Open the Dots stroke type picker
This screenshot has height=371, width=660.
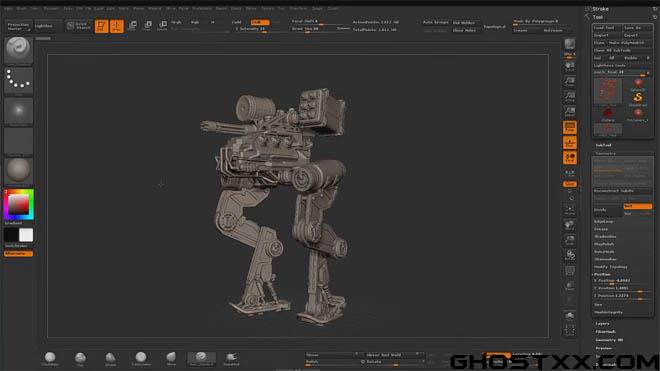pyautogui.click(x=18, y=80)
